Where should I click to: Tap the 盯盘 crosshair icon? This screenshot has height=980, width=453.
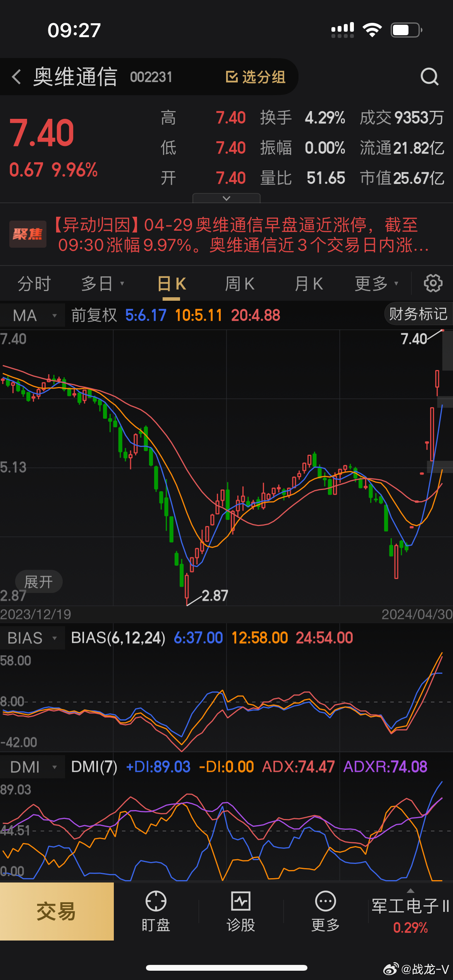pyautogui.click(x=156, y=901)
